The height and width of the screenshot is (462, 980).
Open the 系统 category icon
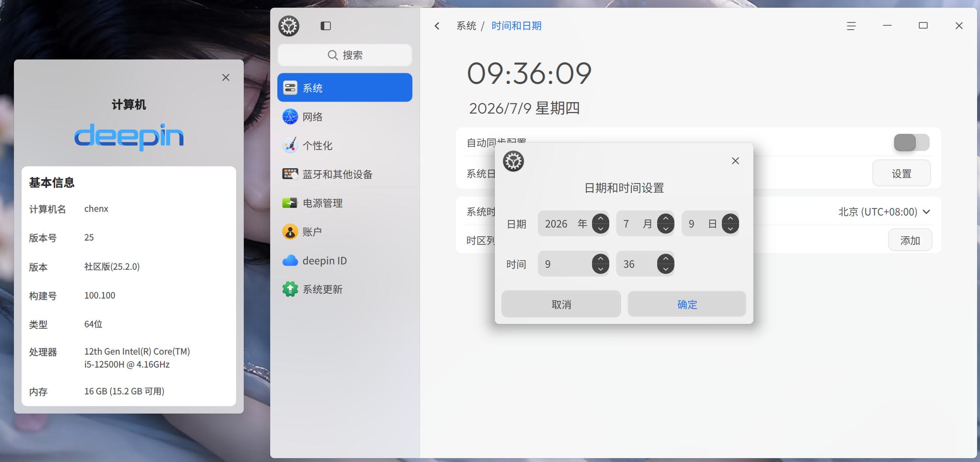point(290,88)
